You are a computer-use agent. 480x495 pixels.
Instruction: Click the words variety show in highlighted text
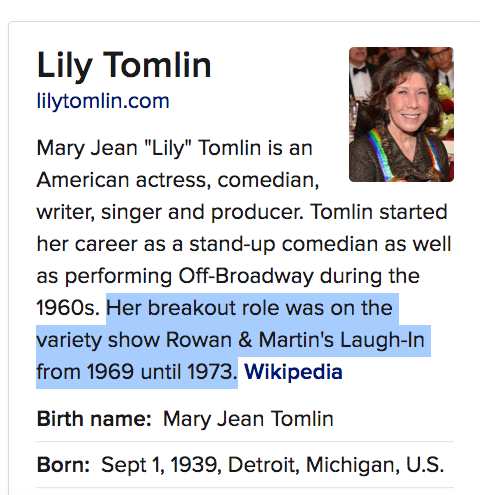[x=98, y=340]
